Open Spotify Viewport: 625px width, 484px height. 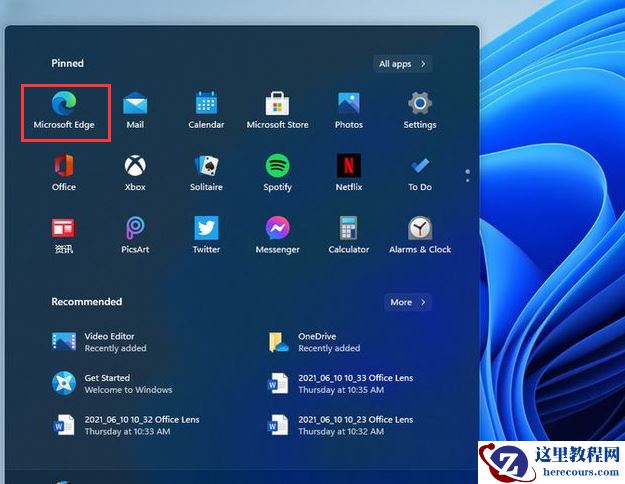277,173
